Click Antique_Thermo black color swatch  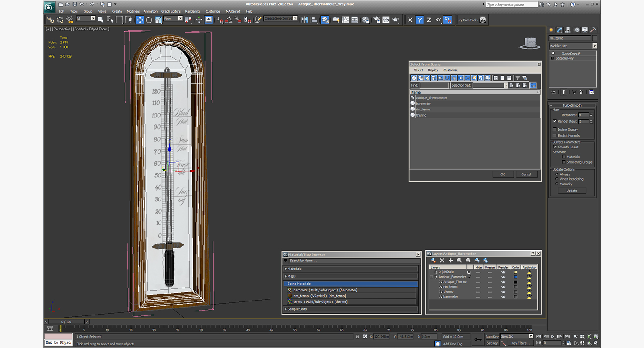point(516,282)
